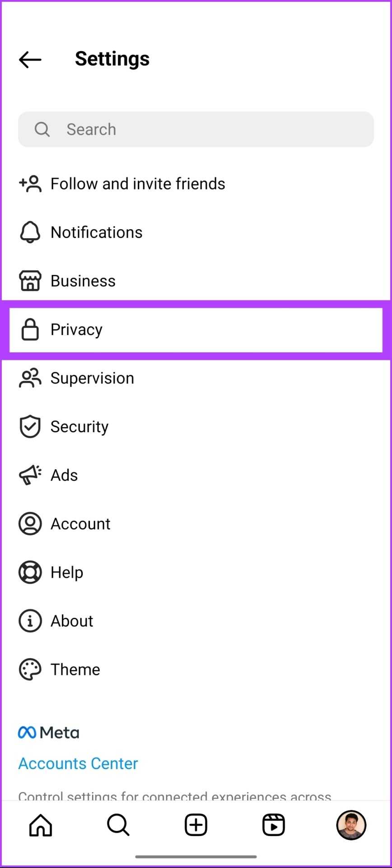392x868 pixels.
Task: Tap the create new post icon
Action: [x=196, y=825]
